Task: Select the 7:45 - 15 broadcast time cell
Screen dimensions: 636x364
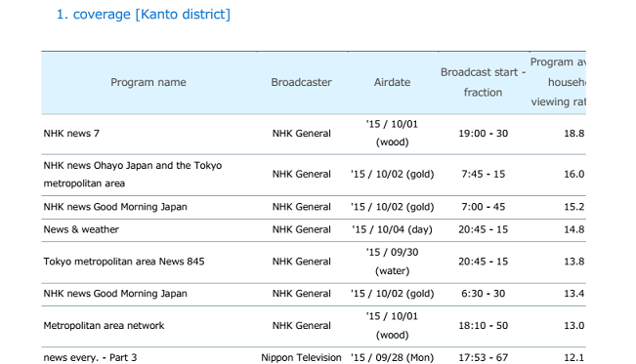Action: (x=483, y=175)
